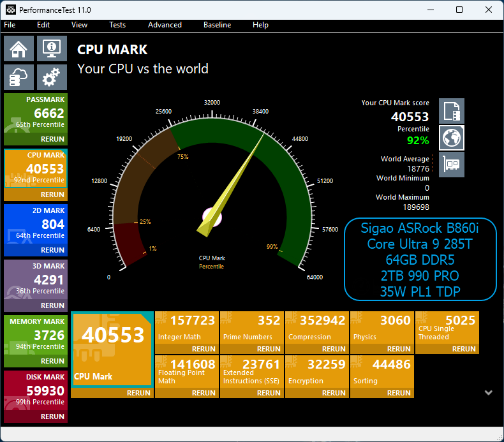
Task: Click the save results document icon
Action: click(452, 111)
